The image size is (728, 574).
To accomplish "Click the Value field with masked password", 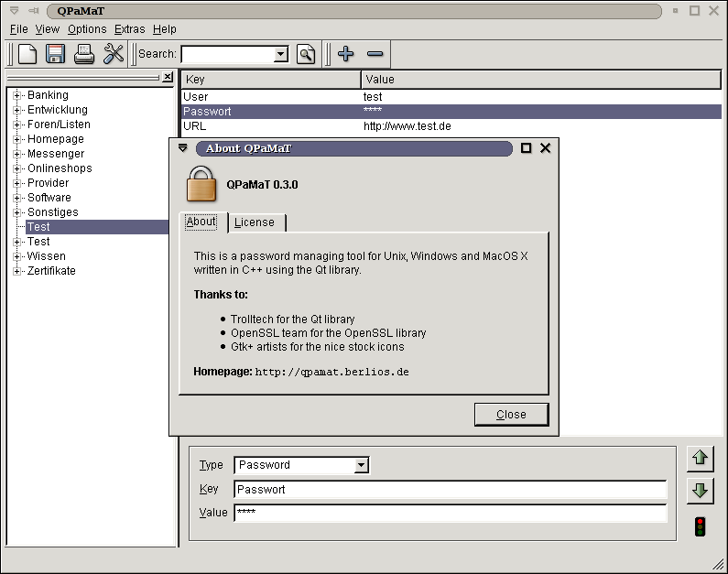I will pyautogui.click(x=451, y=514).
